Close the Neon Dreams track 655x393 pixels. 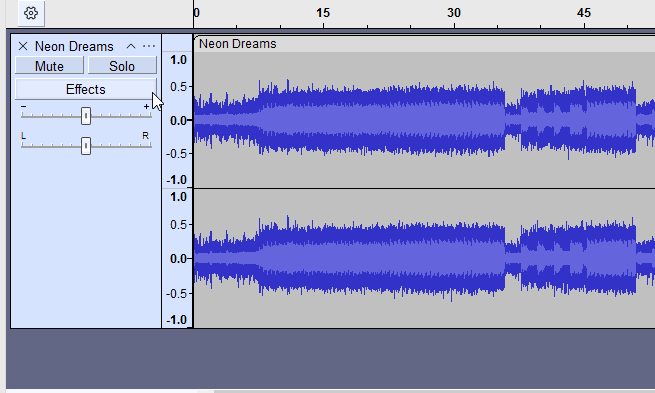click(23, 46)
